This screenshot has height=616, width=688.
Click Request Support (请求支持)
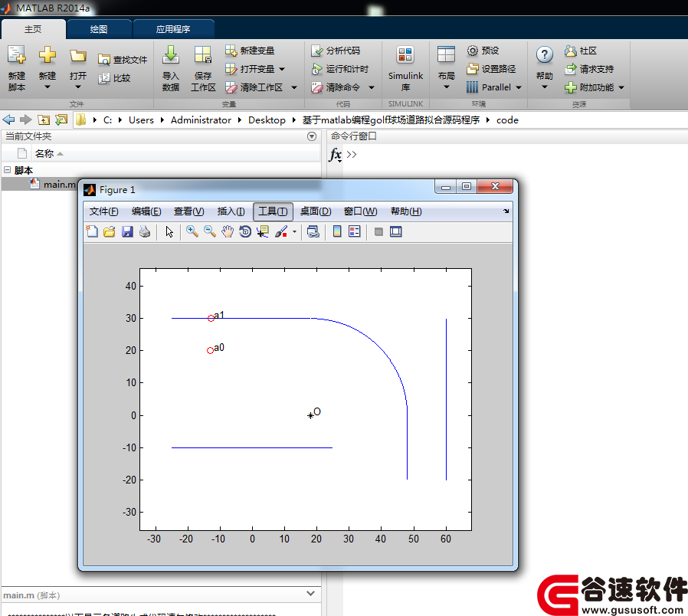point(589,69)
